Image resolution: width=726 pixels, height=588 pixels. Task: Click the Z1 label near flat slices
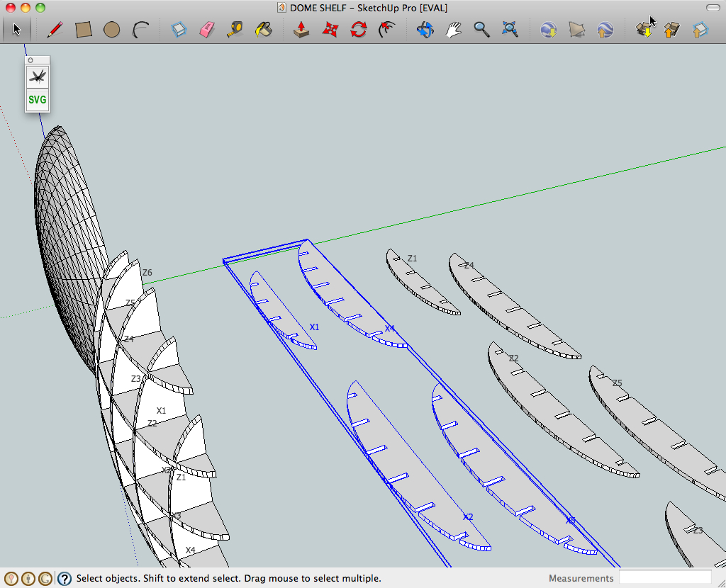tap(412, 258)
